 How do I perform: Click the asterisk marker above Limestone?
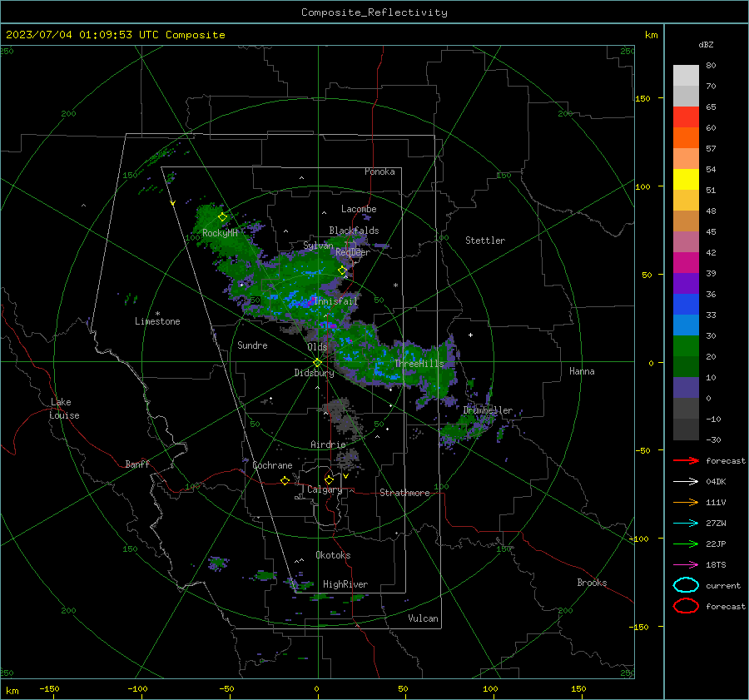157,314
